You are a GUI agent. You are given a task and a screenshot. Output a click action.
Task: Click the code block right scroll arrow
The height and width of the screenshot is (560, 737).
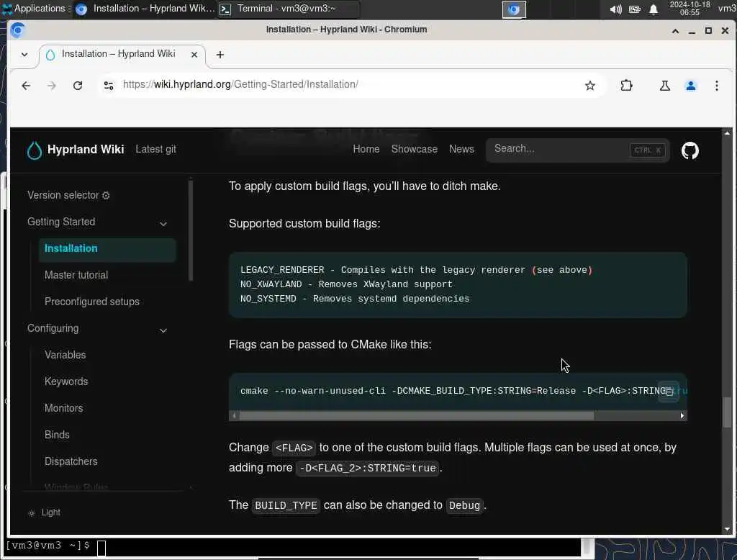(682, 416)
